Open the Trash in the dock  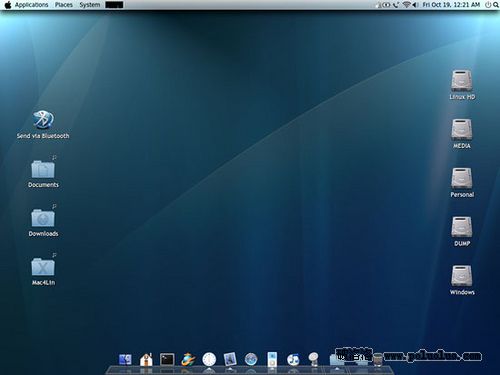tap(378, 360)
